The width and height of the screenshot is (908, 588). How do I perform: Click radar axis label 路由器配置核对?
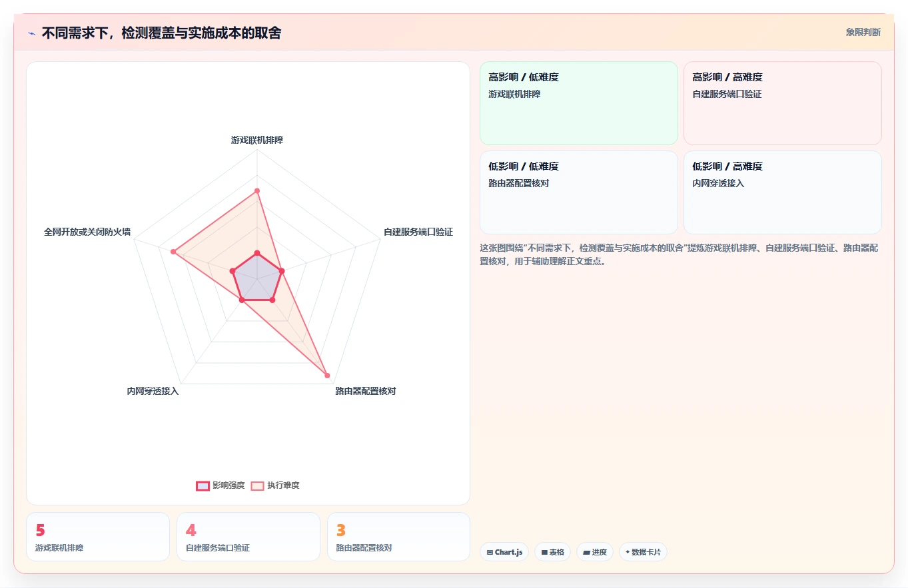366,391
